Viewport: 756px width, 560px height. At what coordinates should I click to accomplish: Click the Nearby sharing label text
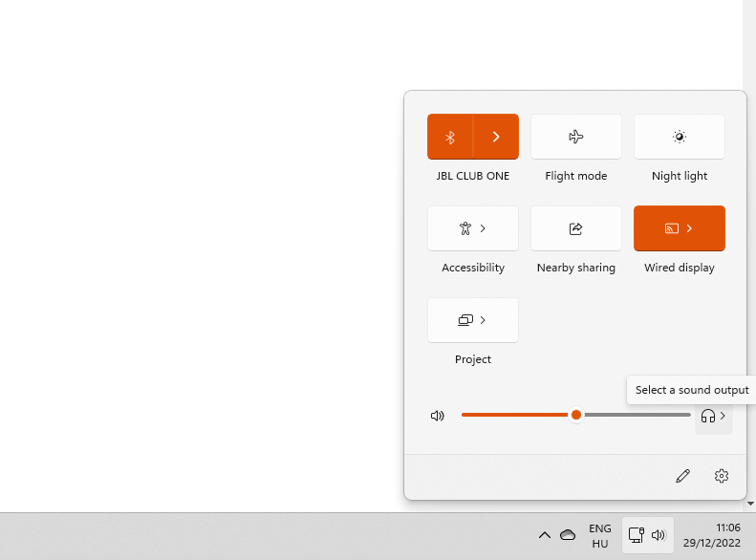pos(576,268)
